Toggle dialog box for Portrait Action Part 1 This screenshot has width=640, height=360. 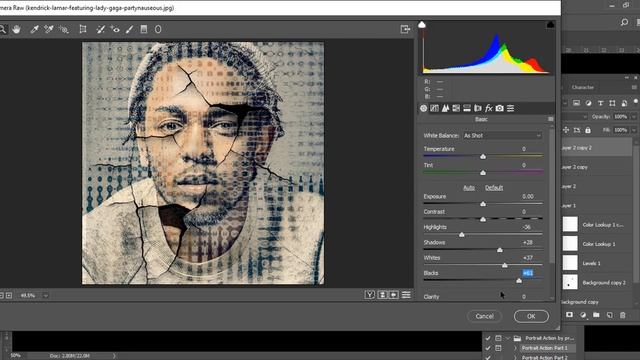click(498, 348)
